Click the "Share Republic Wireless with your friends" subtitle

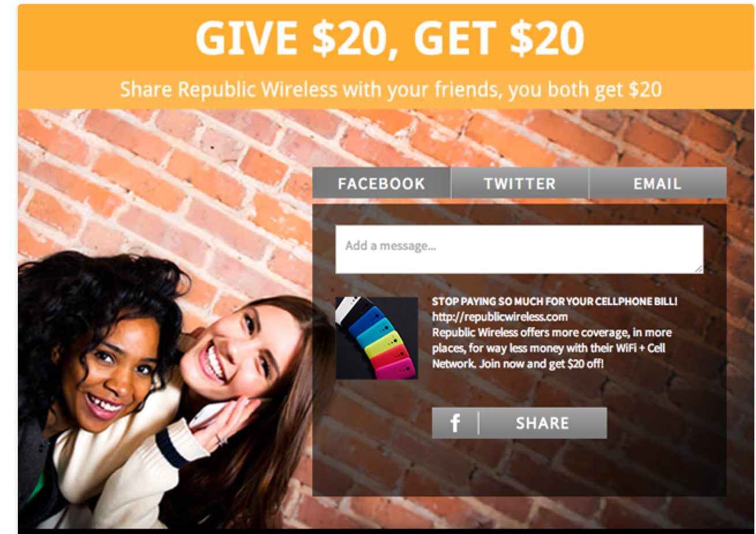(x=391, y=89)
